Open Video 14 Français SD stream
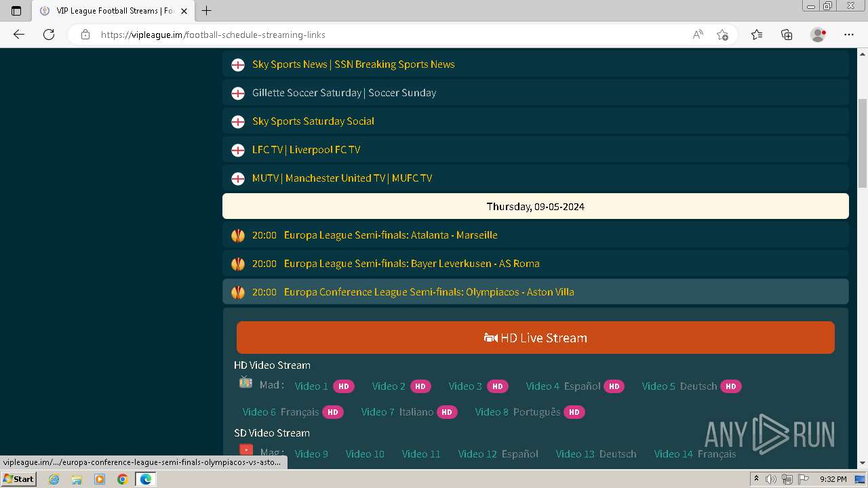The height and width of the screenshot is (488, 868). pos(695,454)
